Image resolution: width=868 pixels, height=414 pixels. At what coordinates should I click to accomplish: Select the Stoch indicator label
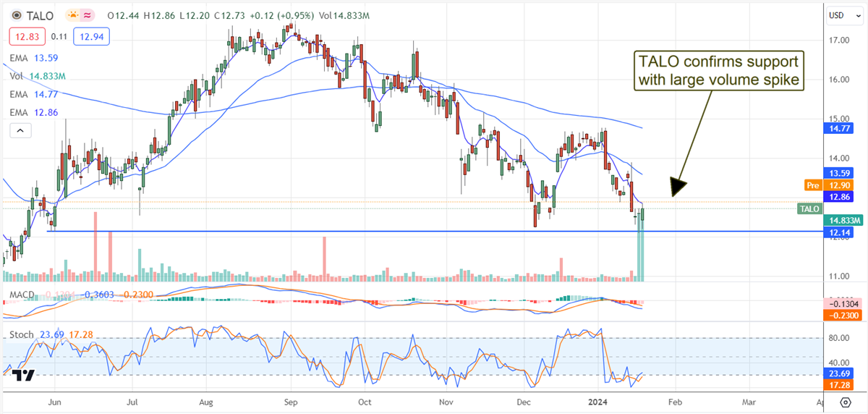pyautogui.click(x=20, y=334)
